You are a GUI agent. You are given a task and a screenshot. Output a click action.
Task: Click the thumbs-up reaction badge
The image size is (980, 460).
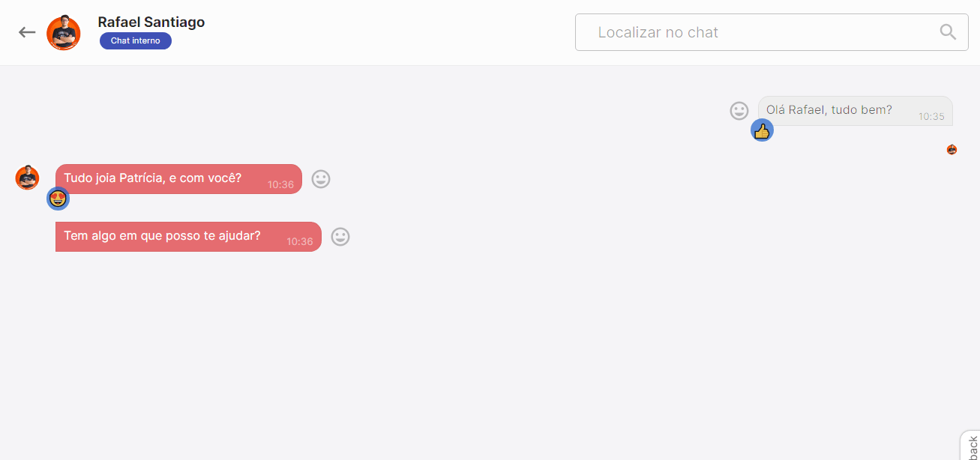(762, 130)
